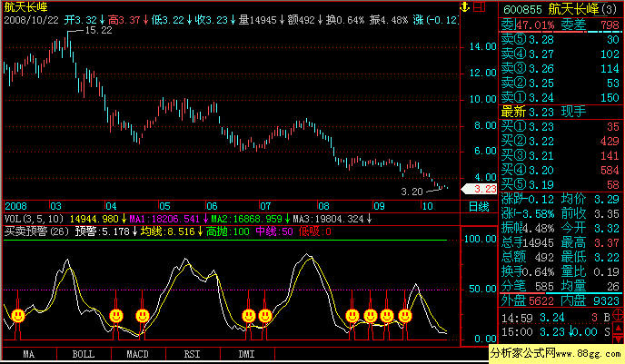Click the third smiley signal from the left
625x364 pixels.
coord(143,316)
